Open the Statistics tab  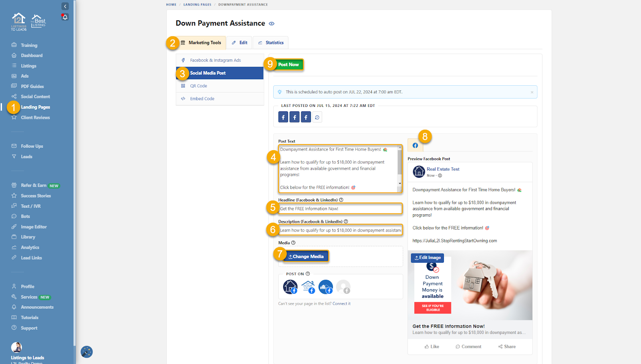tap(271, 43)
